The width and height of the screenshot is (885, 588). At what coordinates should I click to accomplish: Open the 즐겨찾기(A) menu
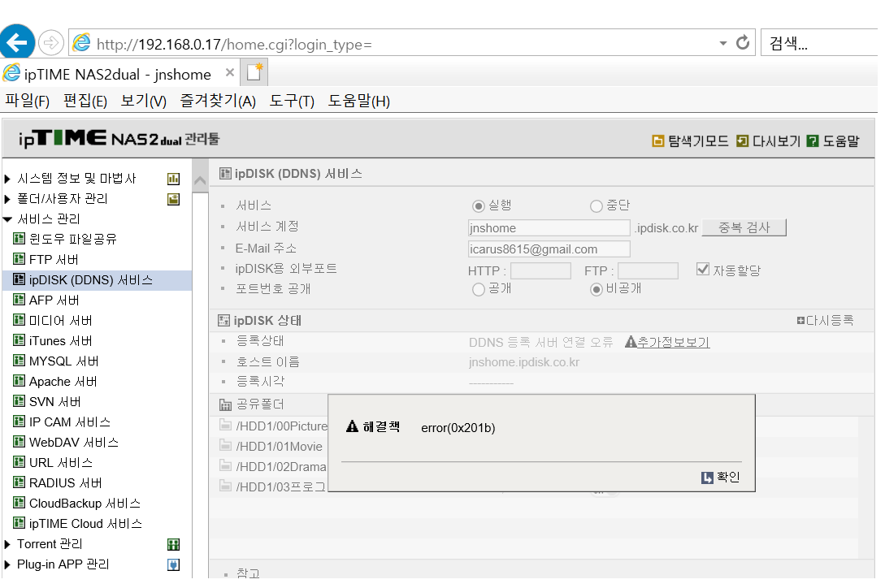click(x=218, y=101)
